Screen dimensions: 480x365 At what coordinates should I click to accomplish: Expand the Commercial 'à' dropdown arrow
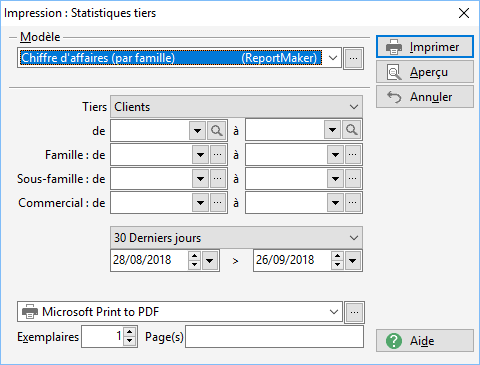pos(335,203)
